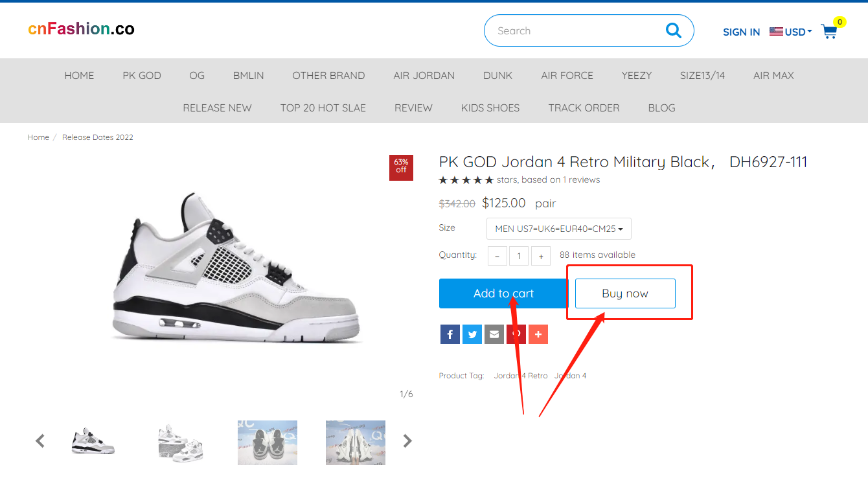
Task: Click the 63% off badge
Action: click(401, 167)
